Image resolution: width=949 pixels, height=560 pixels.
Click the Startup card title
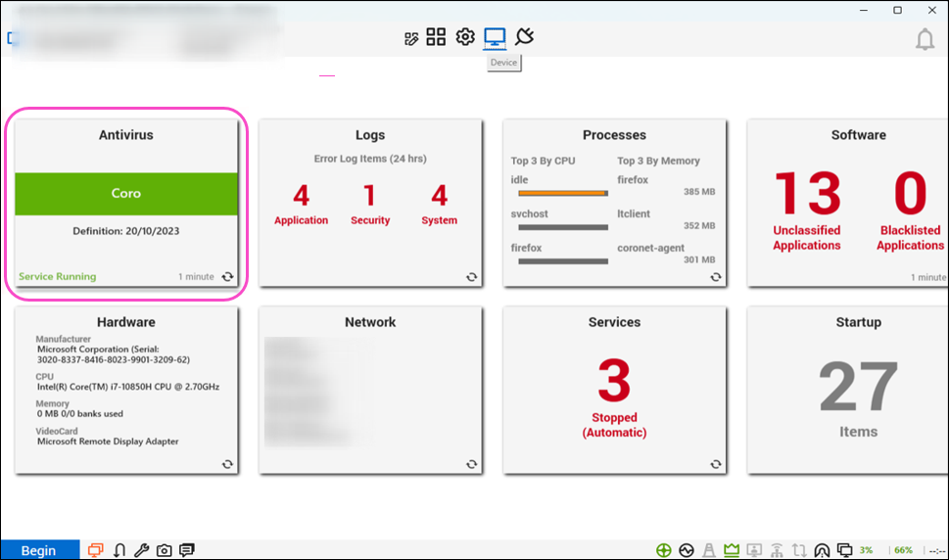[858, 322]
